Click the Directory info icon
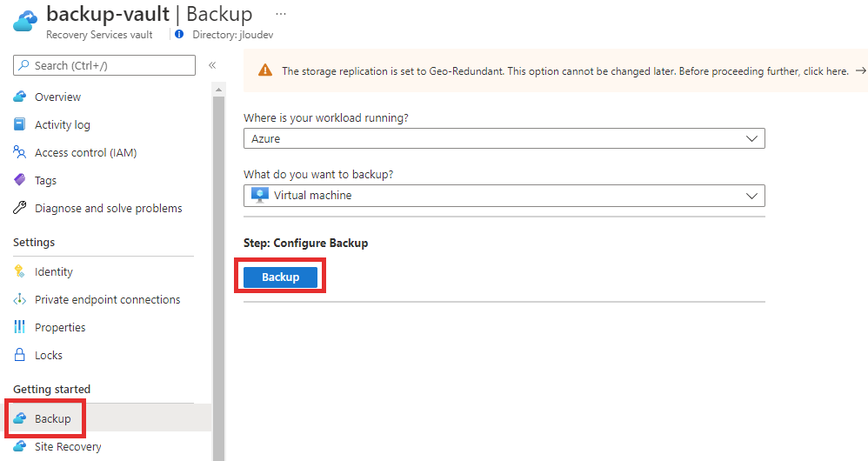This screenshot has width=868, height=461. pyautogui.click(x=179, y=34)
